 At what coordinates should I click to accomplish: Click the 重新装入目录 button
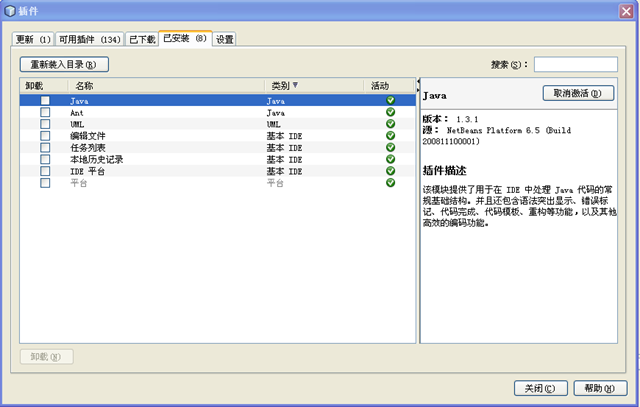coord(64,64)
